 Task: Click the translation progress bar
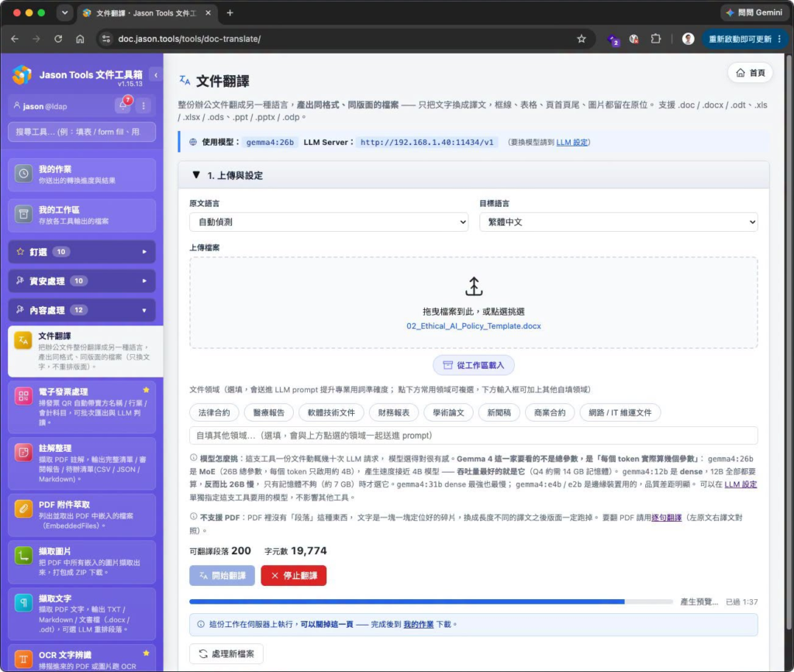(x=431, y=601)
